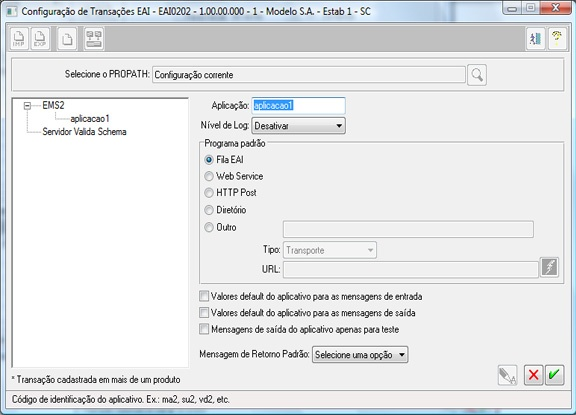This screenshot has height=415, width=576.
Task: Open the help question mark icon
Action: tap(557, 38)
